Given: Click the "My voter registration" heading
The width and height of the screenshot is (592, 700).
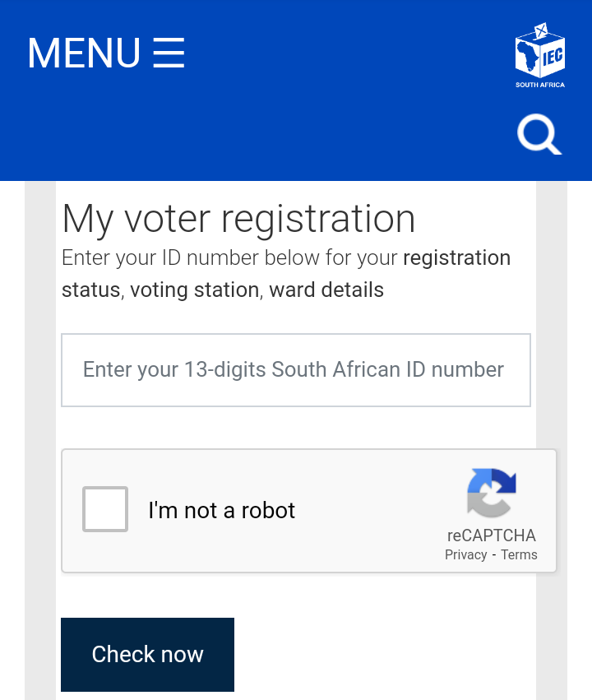Looking at the screenshot, I should coord(238,219).
